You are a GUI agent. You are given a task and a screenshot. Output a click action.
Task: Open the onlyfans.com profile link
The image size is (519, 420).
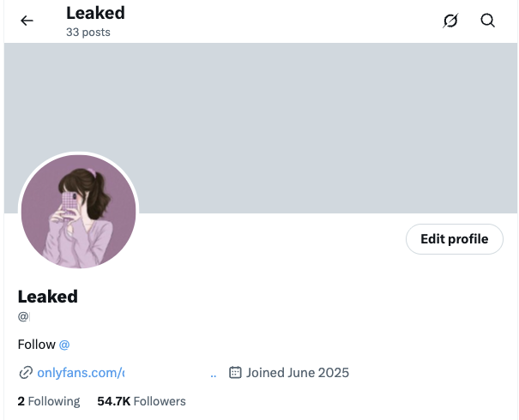[x=81, y=373]
